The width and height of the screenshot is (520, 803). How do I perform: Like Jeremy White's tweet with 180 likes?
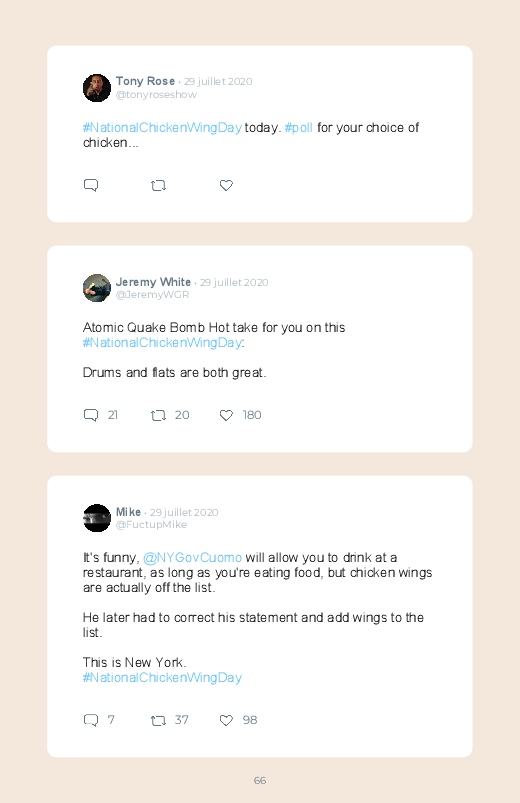click(226, 415)
